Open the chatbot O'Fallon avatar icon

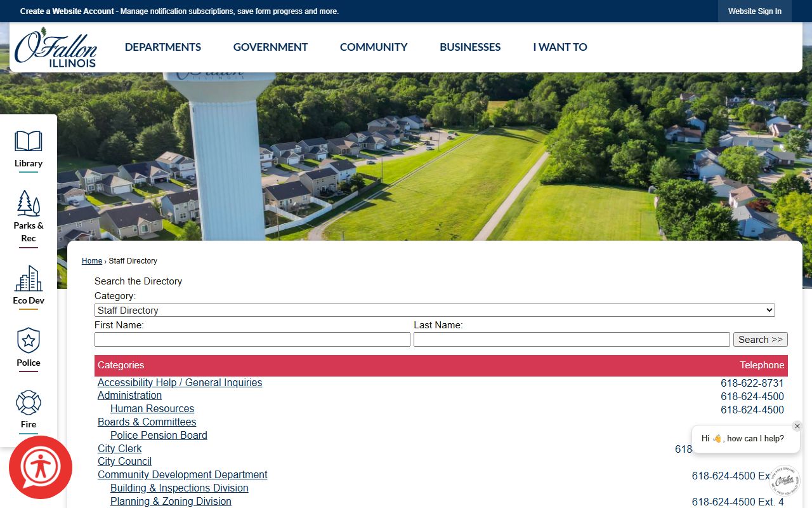[785, 481]
